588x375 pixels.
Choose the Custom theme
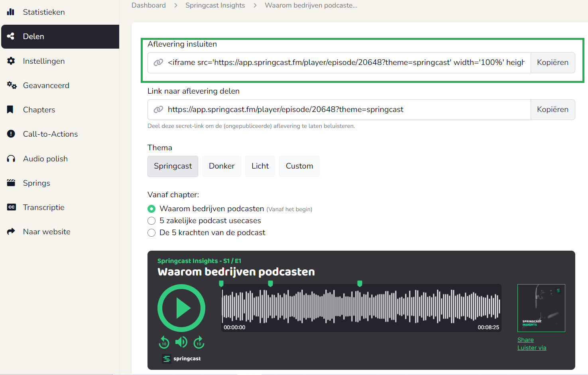coord(299,166)
